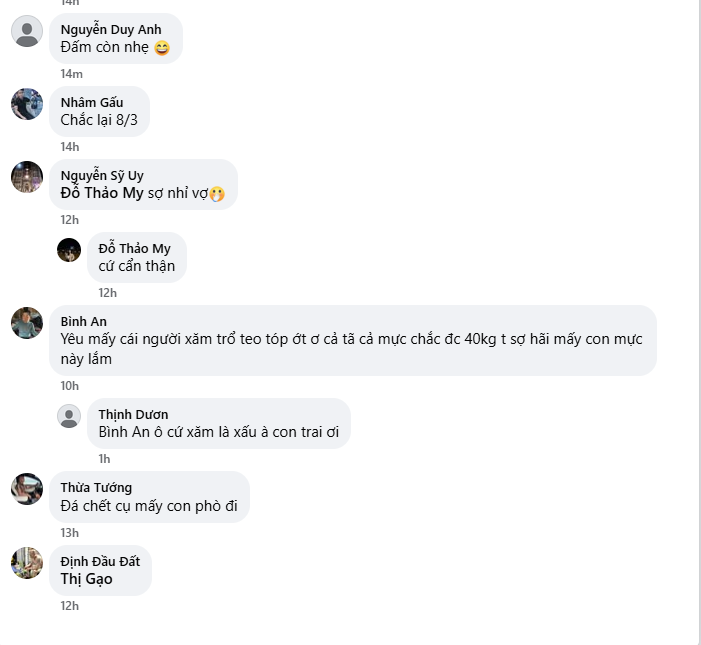The width and height of the screenshot is (701, 645).
Task: Click the Định Đầu Đất name
Action: [100, 561]
